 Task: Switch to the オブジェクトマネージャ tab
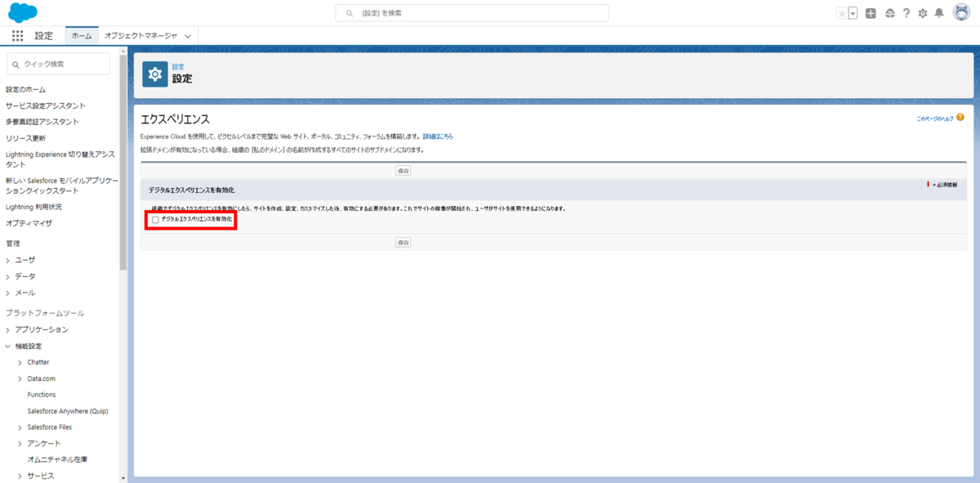[x=140, y=36]
